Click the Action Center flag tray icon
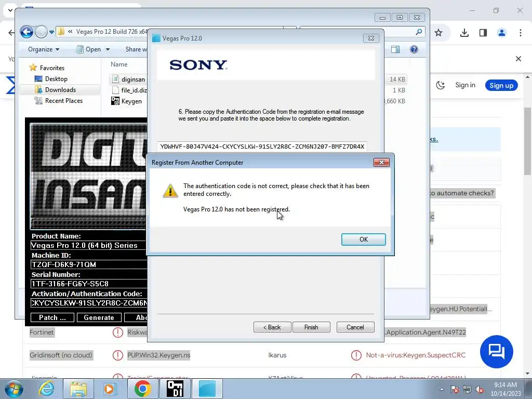 (455, 389)
